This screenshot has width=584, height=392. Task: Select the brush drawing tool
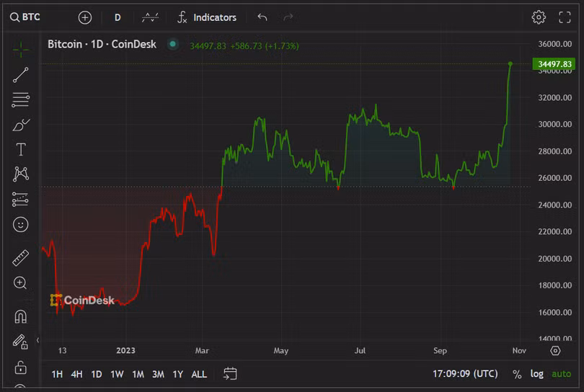[x=21, y=125]
